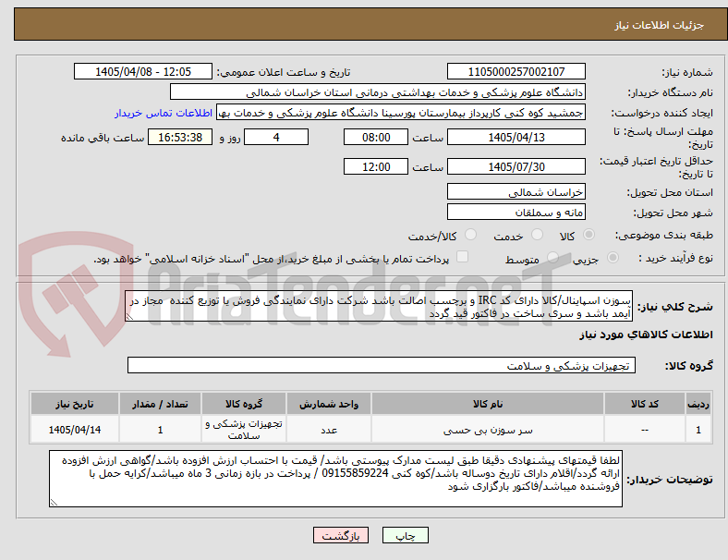Click the general description text area

[379, 307]
